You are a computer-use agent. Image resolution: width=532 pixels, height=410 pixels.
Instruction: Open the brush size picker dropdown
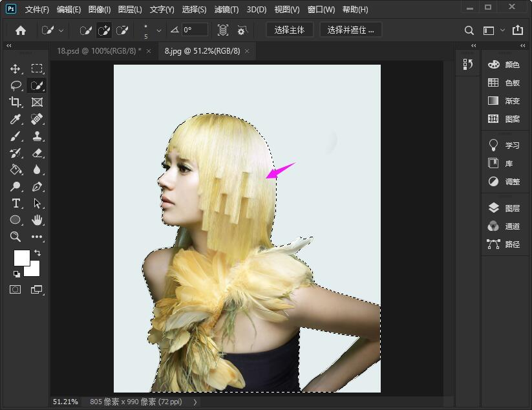coord(159,30)
